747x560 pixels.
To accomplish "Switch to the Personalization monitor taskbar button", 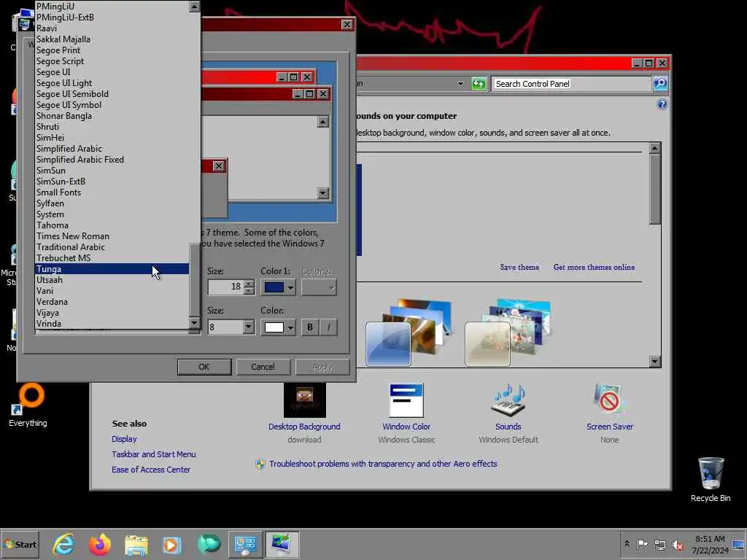I will pos(282,544).
